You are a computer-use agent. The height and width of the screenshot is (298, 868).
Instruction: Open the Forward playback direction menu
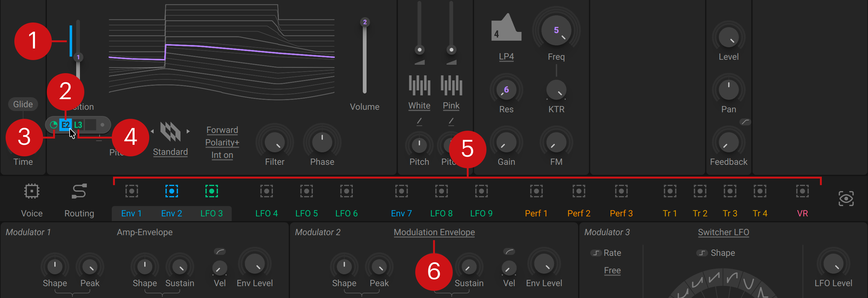[222, 130]
